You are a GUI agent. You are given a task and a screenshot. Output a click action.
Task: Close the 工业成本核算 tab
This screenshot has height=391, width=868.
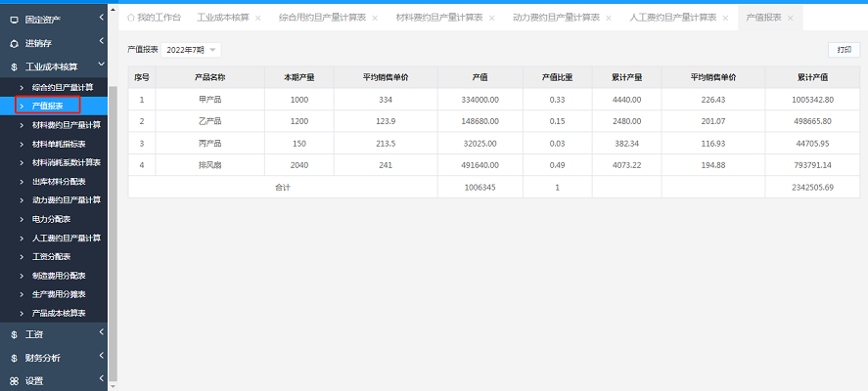[257, 19]
